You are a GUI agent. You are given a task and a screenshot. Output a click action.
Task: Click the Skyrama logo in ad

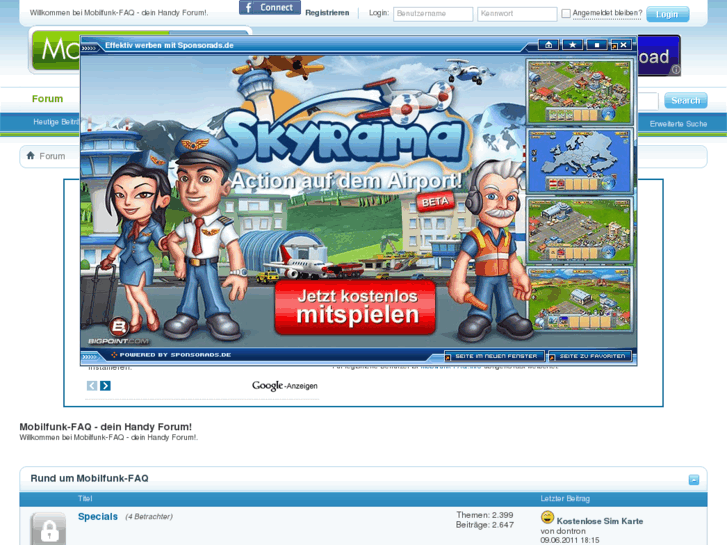point(343,139)
